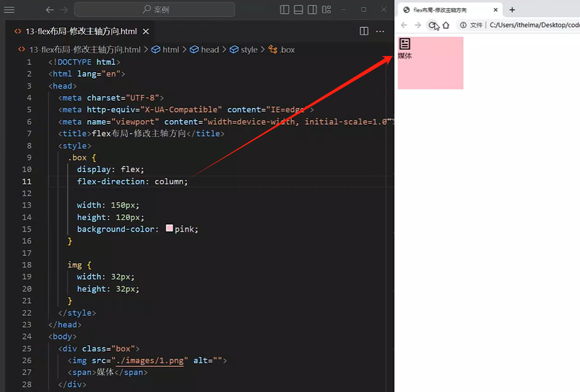Close the 13-flex布局 editor tab
The image size is (580, 392).
point(146,32)
